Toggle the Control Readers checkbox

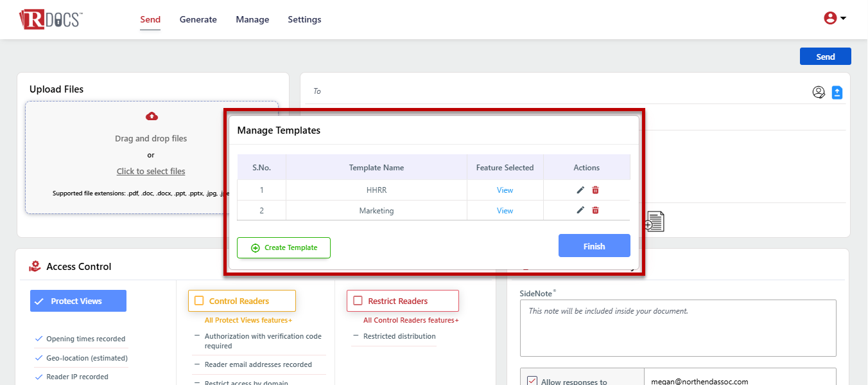point(199,301)
